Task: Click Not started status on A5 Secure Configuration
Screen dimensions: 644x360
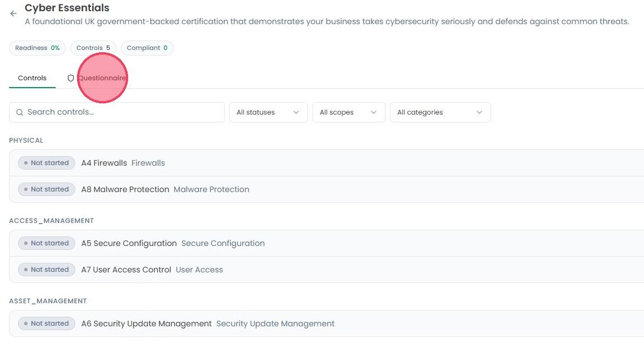Action: pos(47,243)
